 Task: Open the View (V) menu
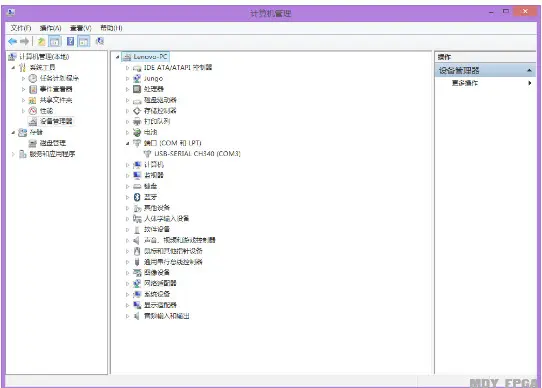(81, 28)
